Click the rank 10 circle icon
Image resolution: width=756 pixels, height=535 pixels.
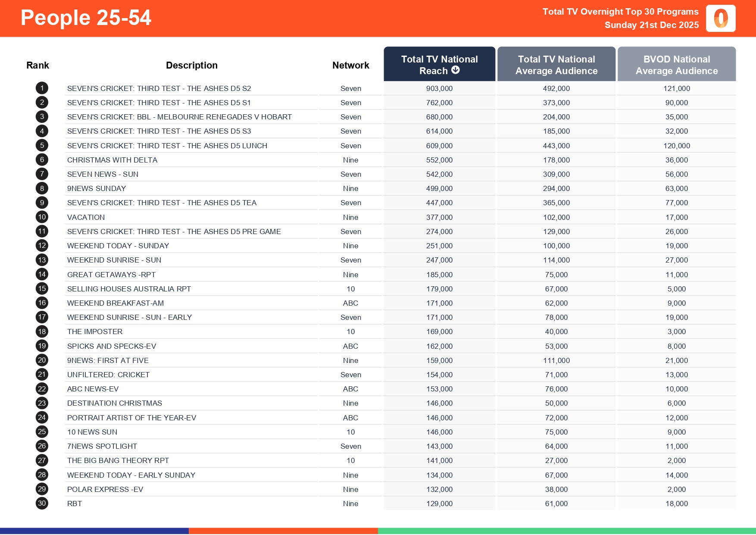click(x=41, y=217)
